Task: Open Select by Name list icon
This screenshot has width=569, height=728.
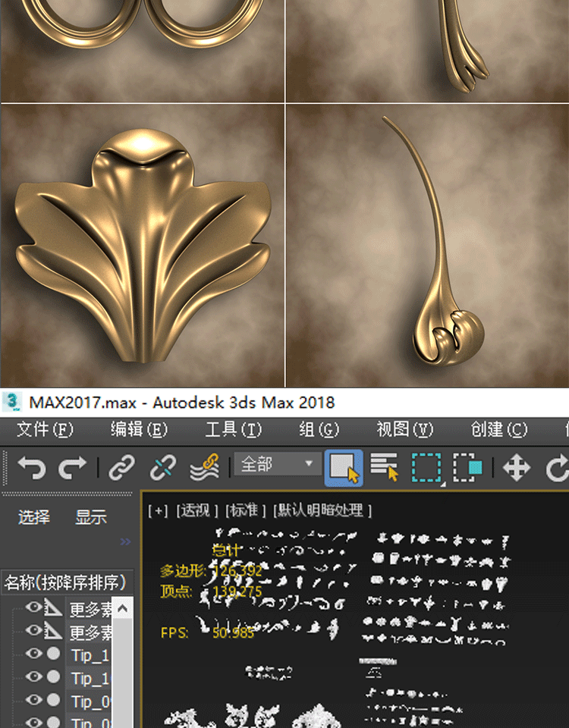Action: tap(385, 468)
